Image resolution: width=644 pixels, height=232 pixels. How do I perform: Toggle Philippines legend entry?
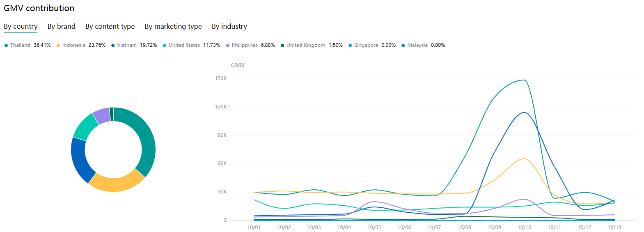click(x=244, y=45)
